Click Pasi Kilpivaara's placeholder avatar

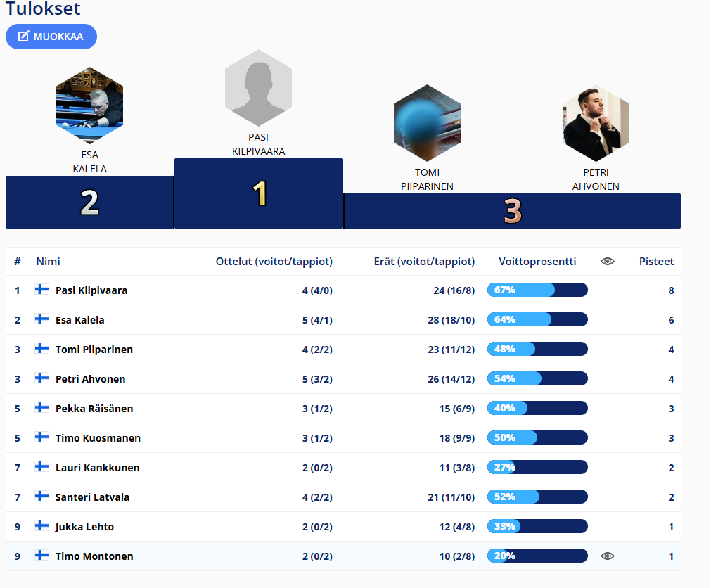click(258, 88)
